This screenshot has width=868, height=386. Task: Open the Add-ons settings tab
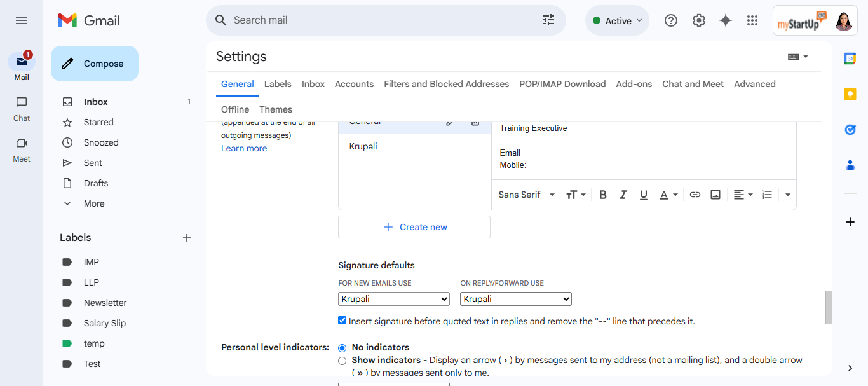click(634, 84)
